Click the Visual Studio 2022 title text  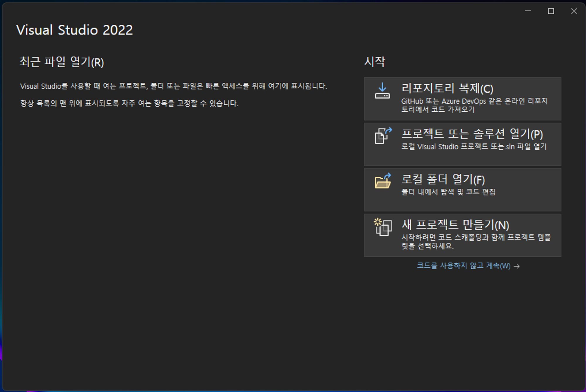[74, 30]
